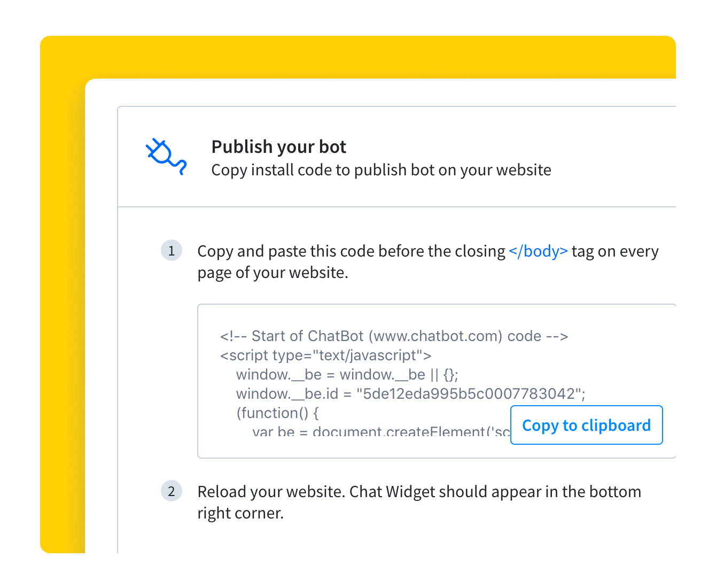Screen dimensions: 716x588
Task: Select the Copy to clipboard button
Action: (x=586, y=425)
